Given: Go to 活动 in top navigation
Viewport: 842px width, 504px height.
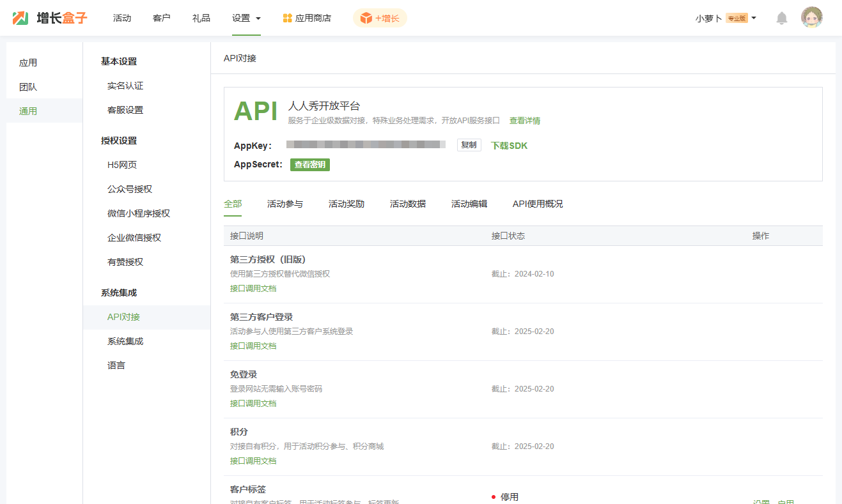Looking at the screenshot, I should click(x=122, y=18).
